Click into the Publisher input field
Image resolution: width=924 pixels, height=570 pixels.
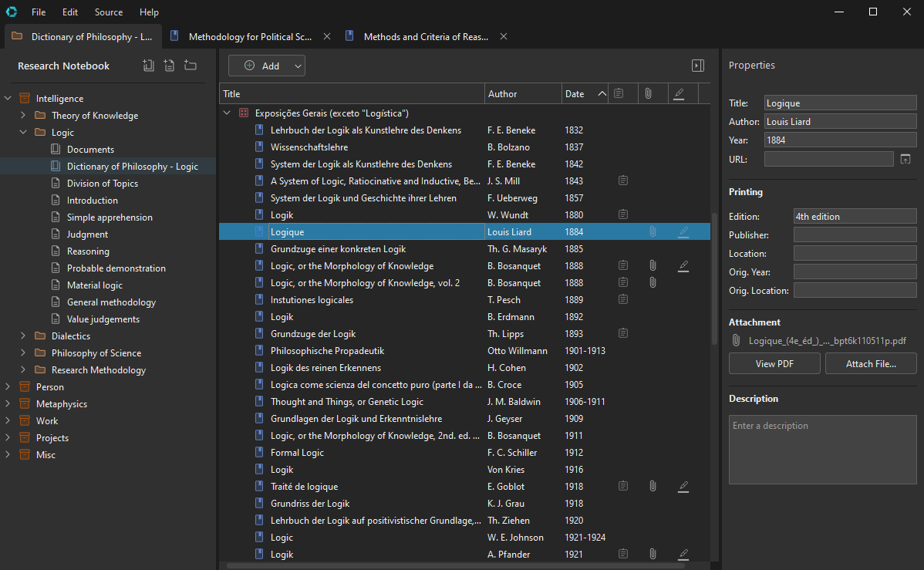(855, 235)
